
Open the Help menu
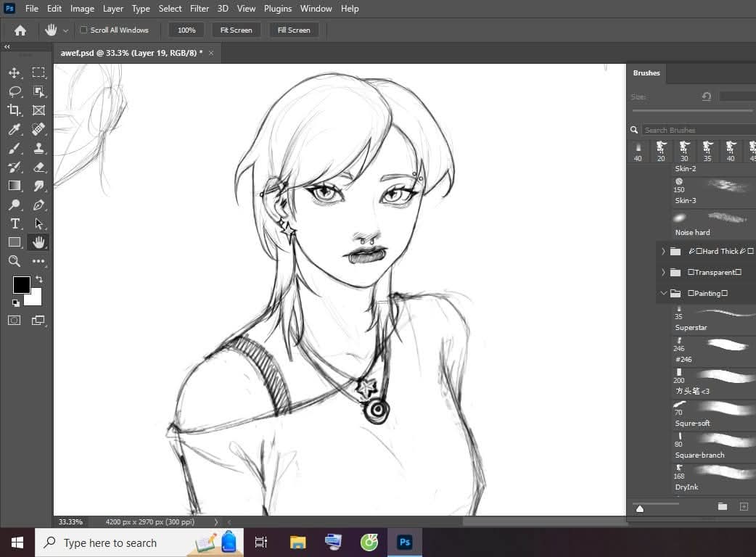(350, 9)
